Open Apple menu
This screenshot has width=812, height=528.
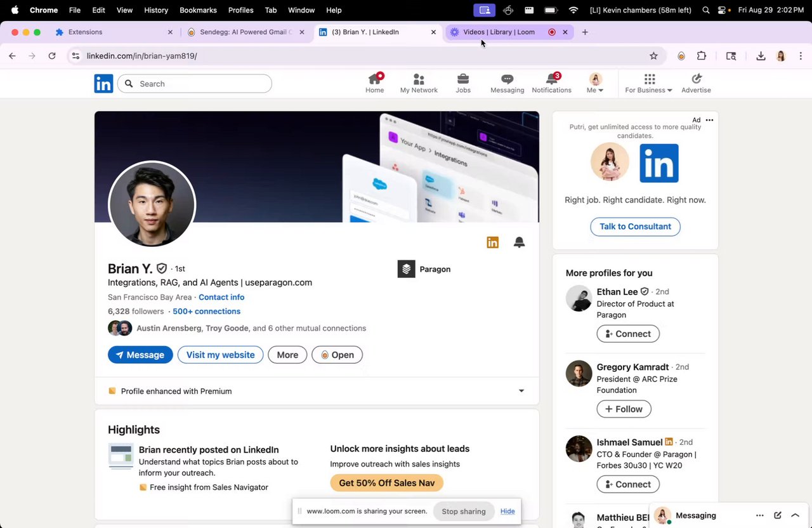click(x=15, y=10)
